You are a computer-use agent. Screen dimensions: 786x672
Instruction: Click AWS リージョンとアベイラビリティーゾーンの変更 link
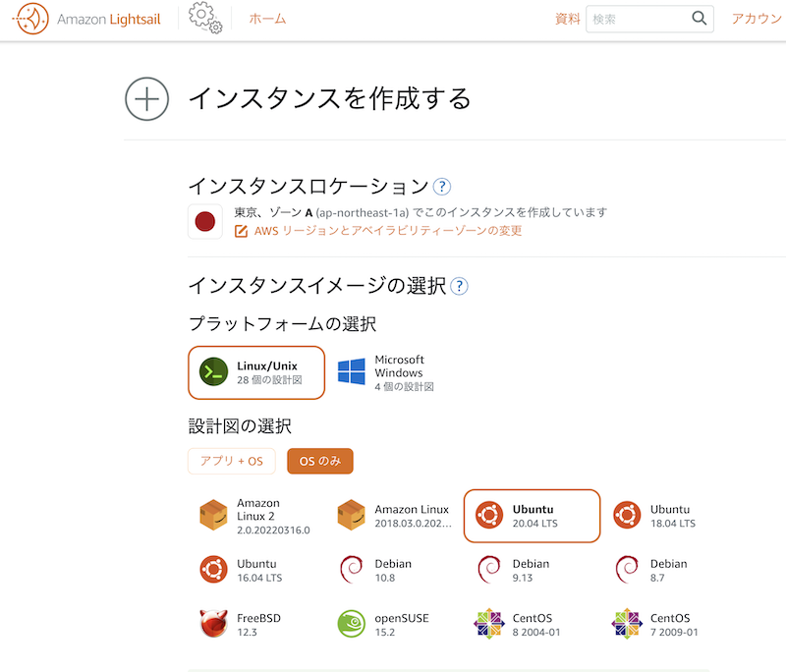tap(387, 231)
